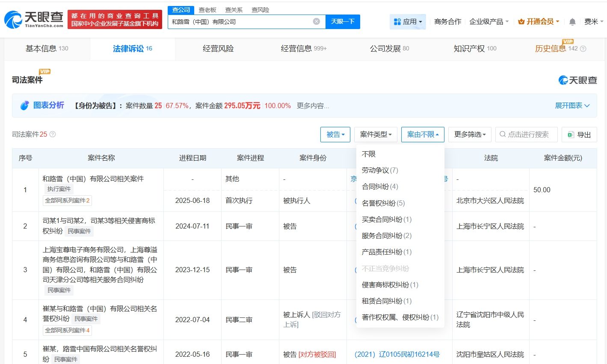
Task: Click the notification bell icon
Action: (572, 21)
